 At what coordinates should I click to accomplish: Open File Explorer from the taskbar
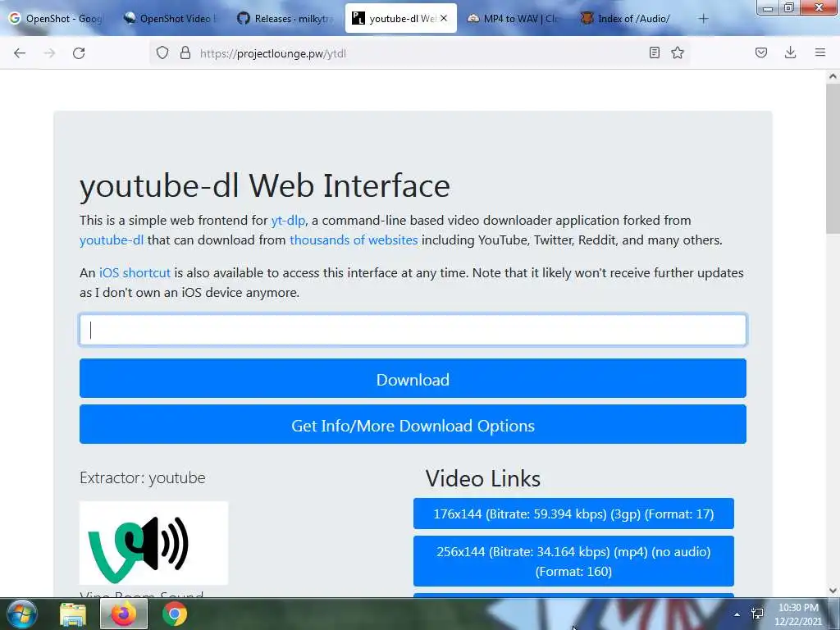(x=73, y=614)
